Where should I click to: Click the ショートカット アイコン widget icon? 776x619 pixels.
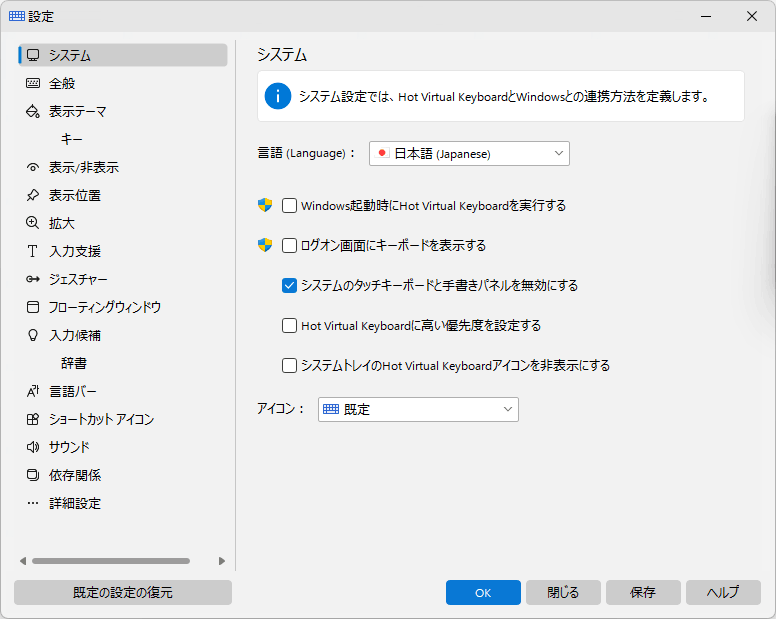[x=33, y=420]
